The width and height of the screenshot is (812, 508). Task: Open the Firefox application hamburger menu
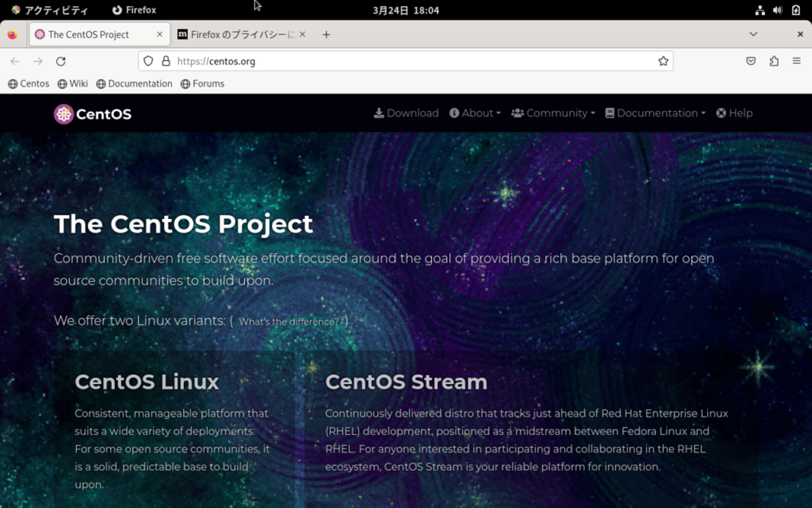coord(796,61)
